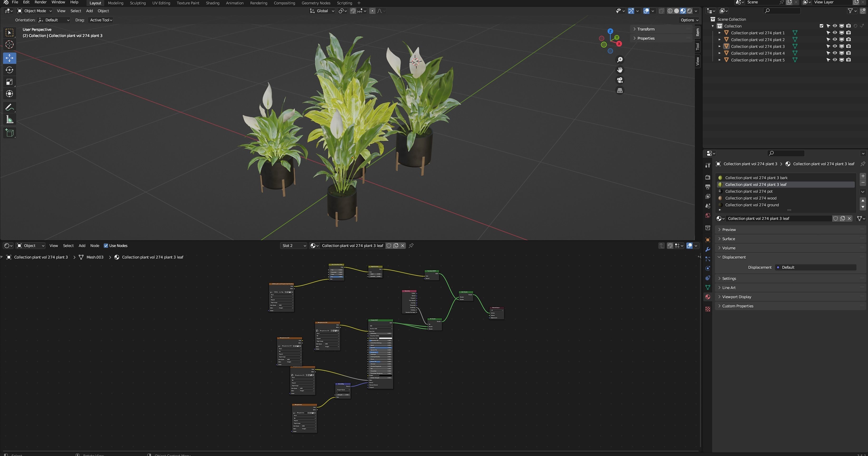
Task: Open Orientation Default dropdown
Action: 54,20
